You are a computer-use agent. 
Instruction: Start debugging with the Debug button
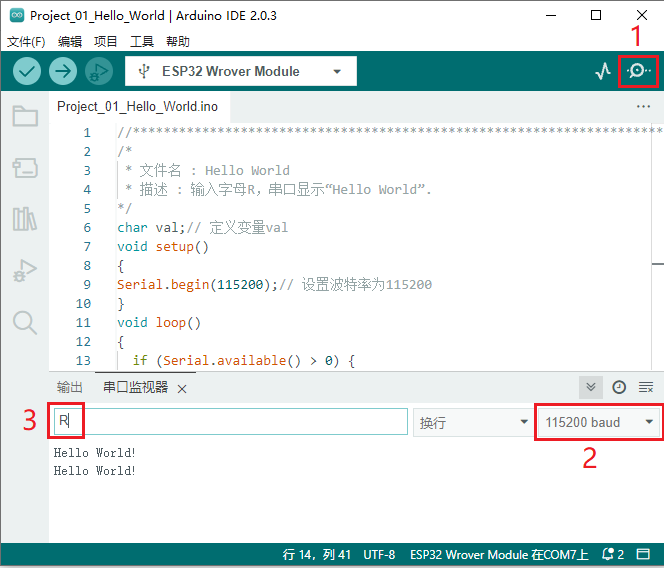point(99,71)
